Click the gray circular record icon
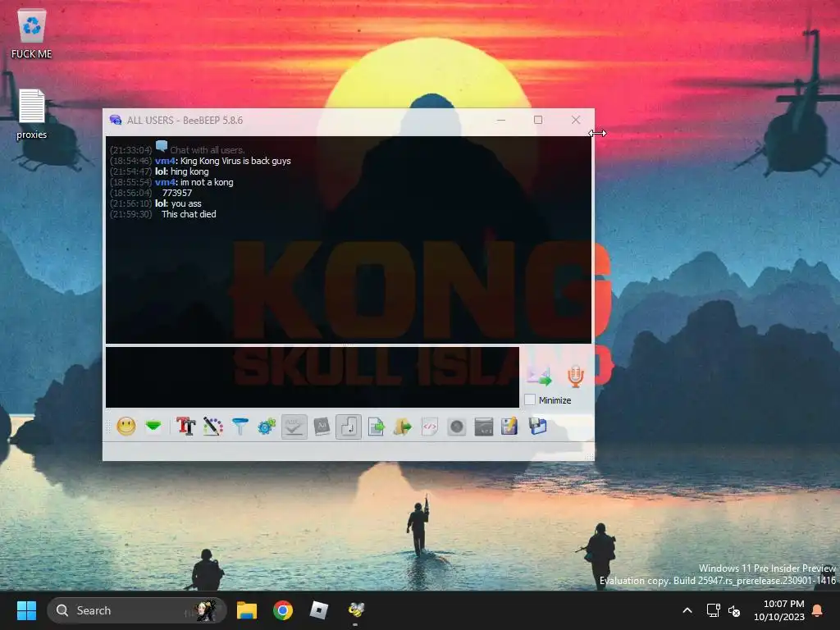Screen dimensions: 840x630 point(456,427)
